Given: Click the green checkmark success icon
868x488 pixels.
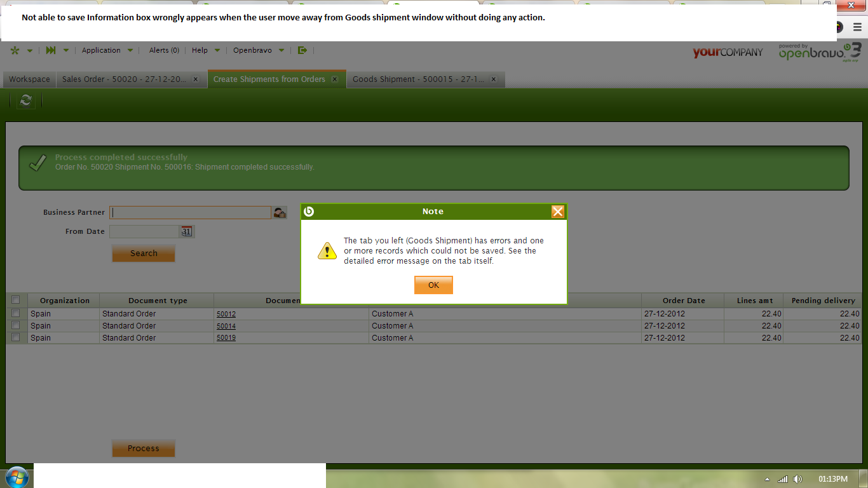Looking at the screenshot, I should [x=37, y=163].
